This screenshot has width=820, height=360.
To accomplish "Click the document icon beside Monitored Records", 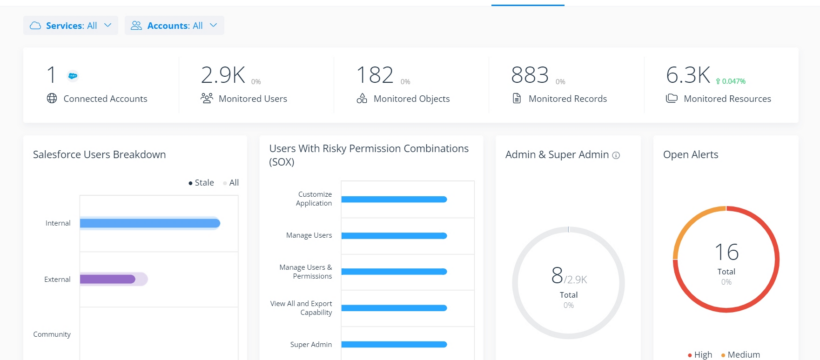I will coord(517,98).
